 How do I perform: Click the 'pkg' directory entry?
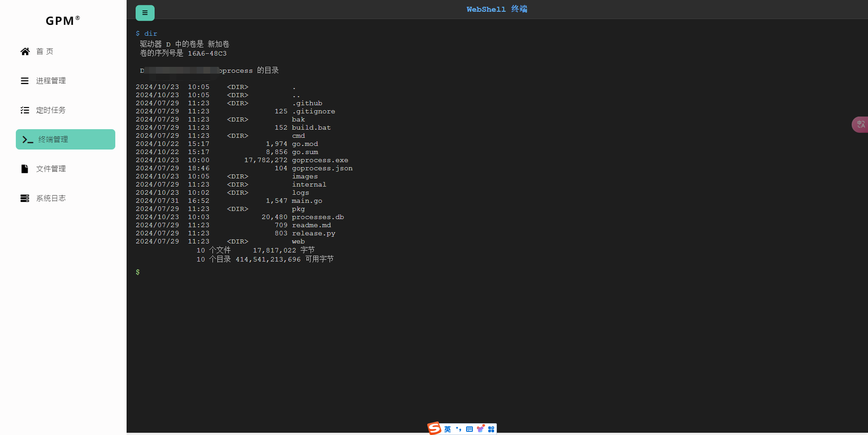[298, 209]
